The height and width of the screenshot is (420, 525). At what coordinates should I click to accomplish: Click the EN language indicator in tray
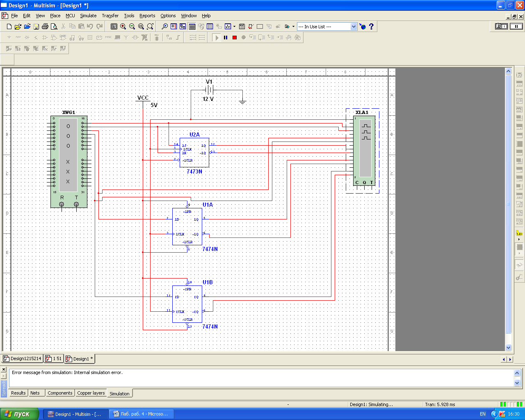click(x=483, y=414)
